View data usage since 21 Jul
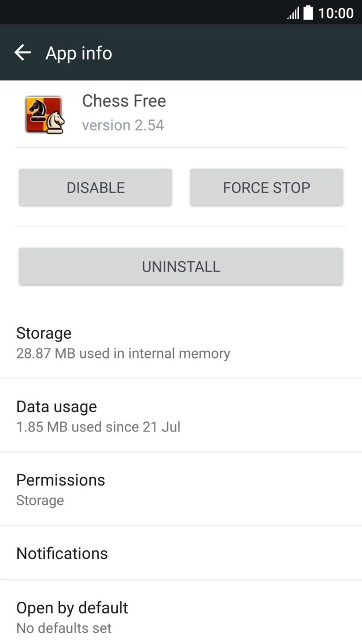The image size is (362, 644). [x=181, y=415]
